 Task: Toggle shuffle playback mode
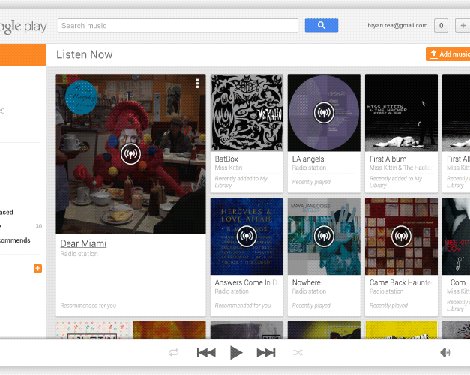click(298, 352)
